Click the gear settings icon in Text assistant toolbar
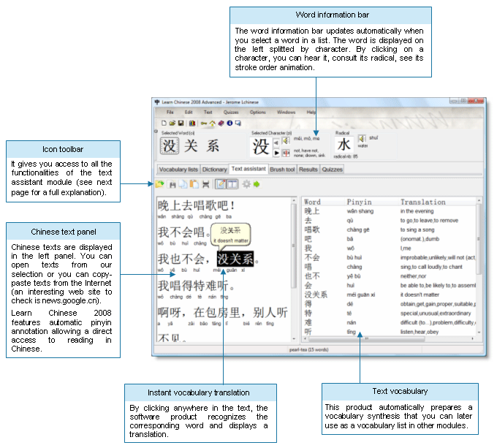497x448 pixels. [x=246, y=184]
